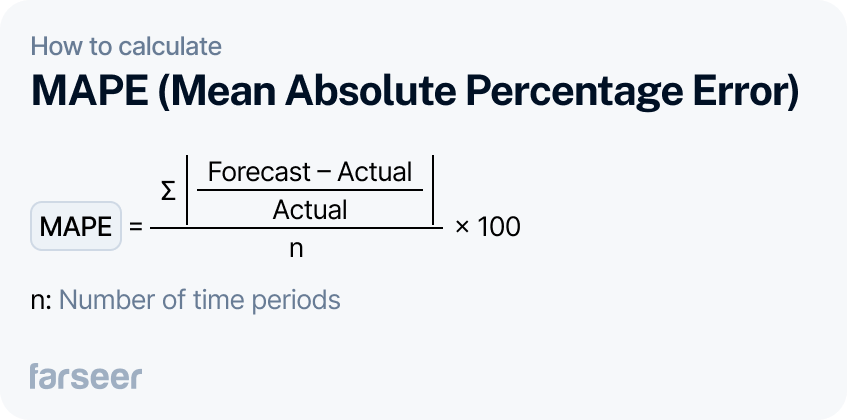847x420 pixels.
Task: Click the Sigma summation symbol
Action: pyautogui.click(x=169, y=191)
